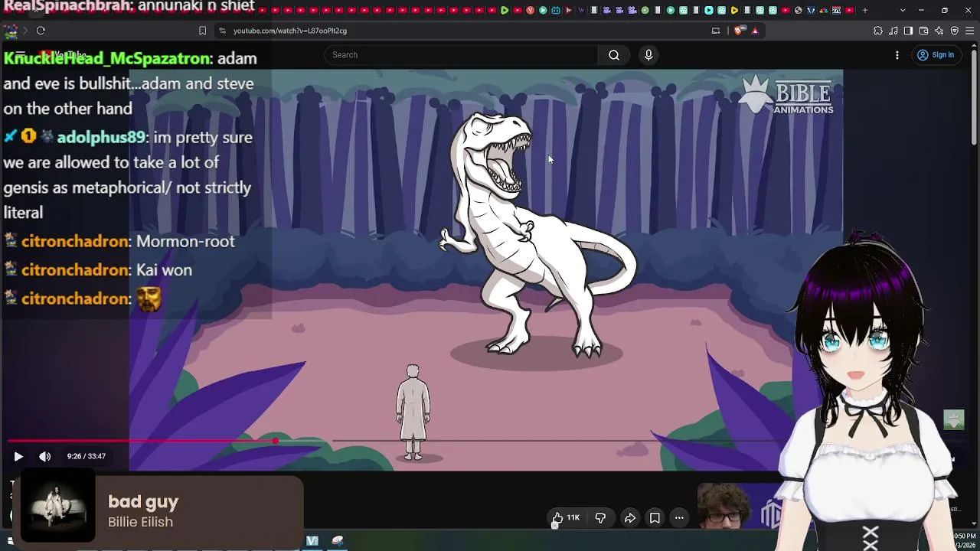
Task: Click the system clock in taskbar
Action: (x=965, y=540)
